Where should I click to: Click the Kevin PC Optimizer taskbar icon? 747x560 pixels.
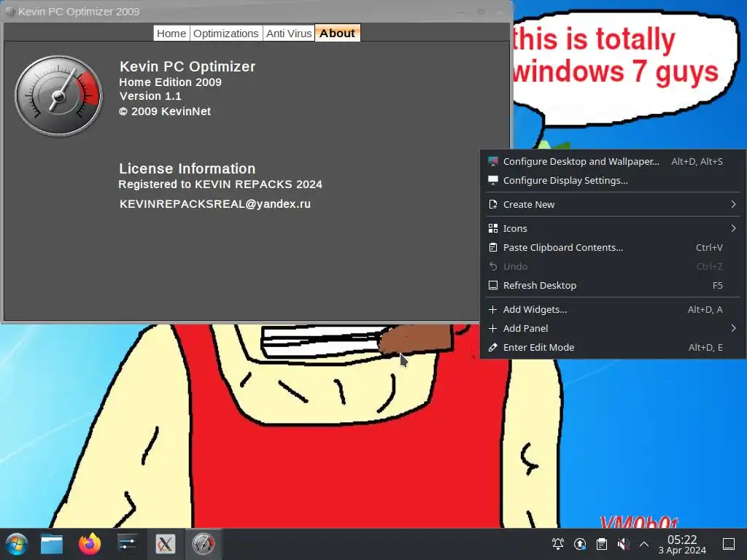click(204, 544)
